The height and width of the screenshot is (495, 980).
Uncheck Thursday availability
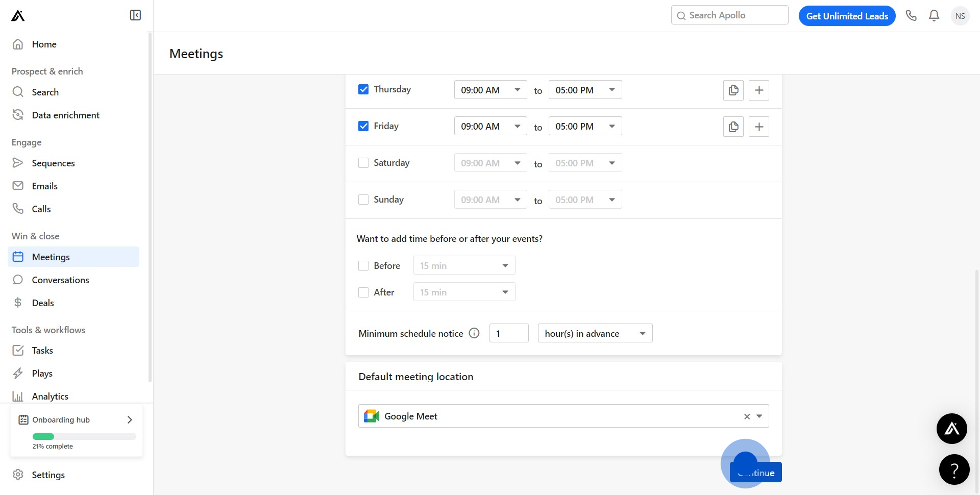coord(363,89)
